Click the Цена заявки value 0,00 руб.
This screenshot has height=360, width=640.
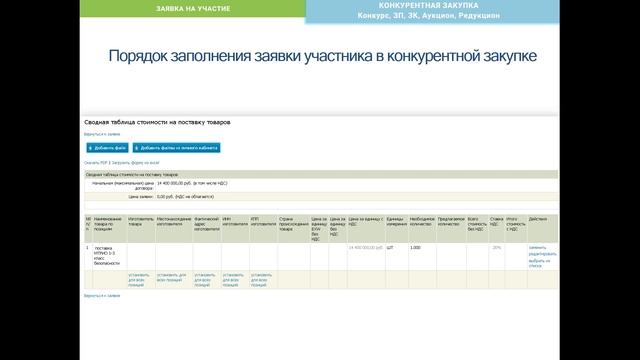(185, 197)
